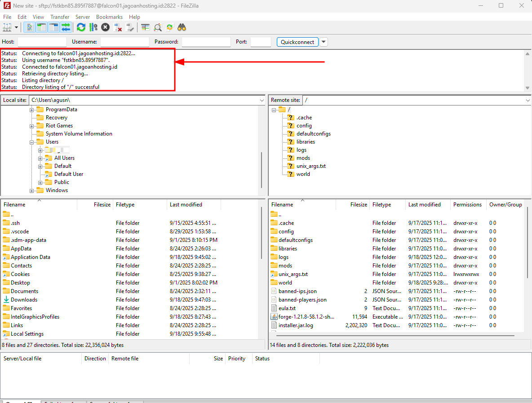Open the Bookmarks menu

[x=109, y=17]
